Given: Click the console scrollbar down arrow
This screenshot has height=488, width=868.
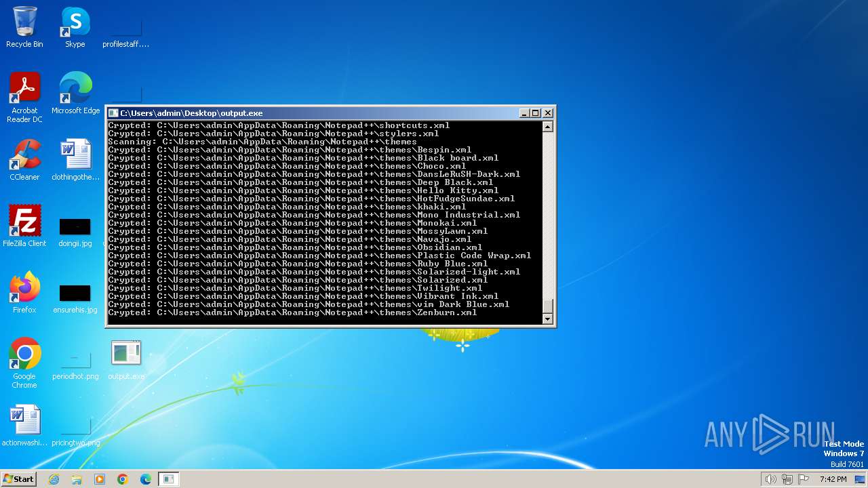Looking at the screenshot, I should [x=548, y=319].
